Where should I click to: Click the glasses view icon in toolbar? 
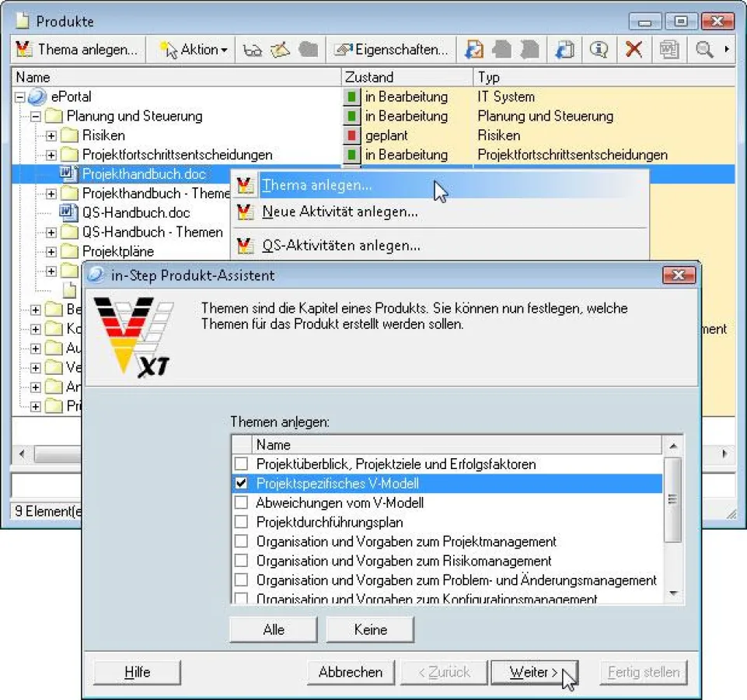coord(253,50)
